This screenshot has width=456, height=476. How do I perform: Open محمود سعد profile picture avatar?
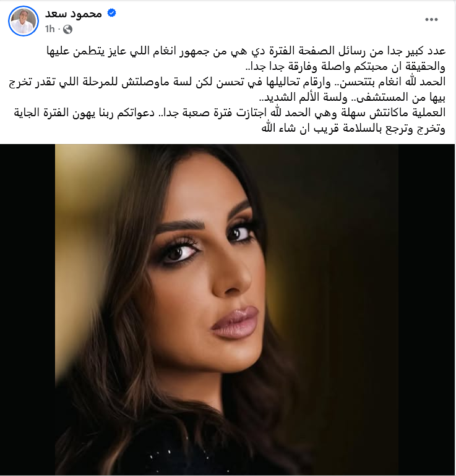pos(24,21)
